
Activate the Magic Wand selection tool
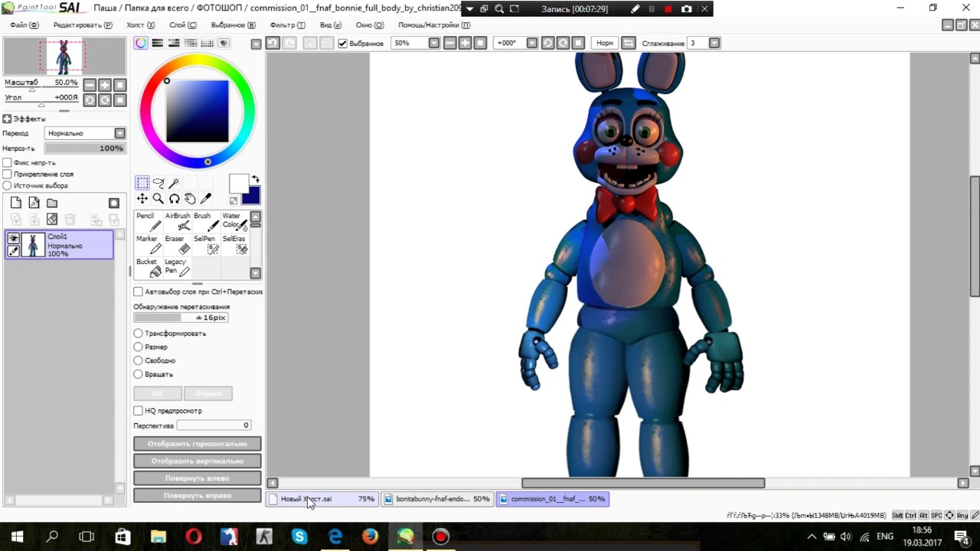pos(174,183)
